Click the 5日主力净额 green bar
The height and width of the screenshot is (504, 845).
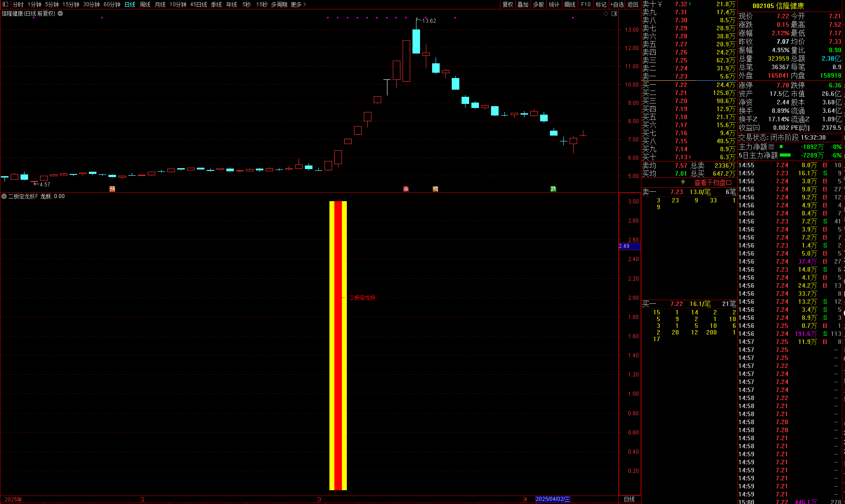pyautogui.click(x=785, y=155)
